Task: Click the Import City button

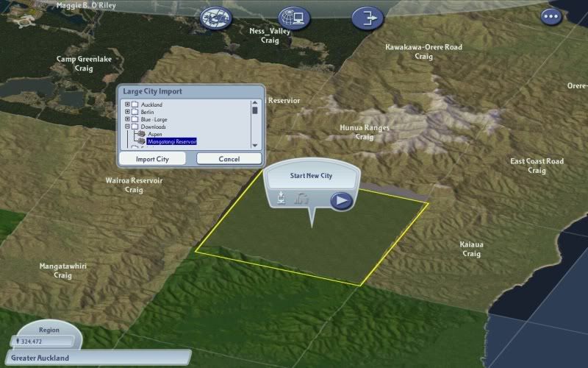Action: [x=152, y=159]
